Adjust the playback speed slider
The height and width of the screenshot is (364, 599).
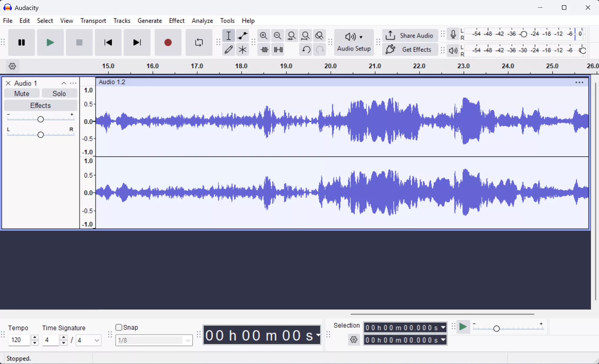496,328
